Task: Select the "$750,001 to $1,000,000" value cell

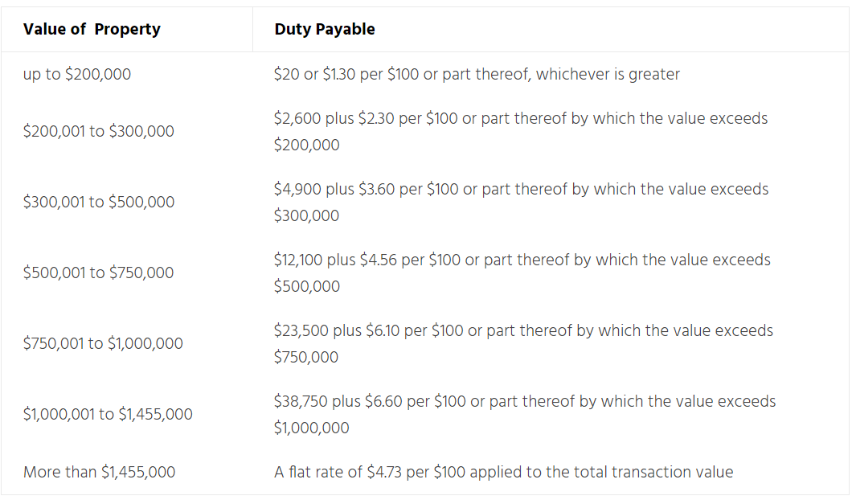Action: point(104,344)
